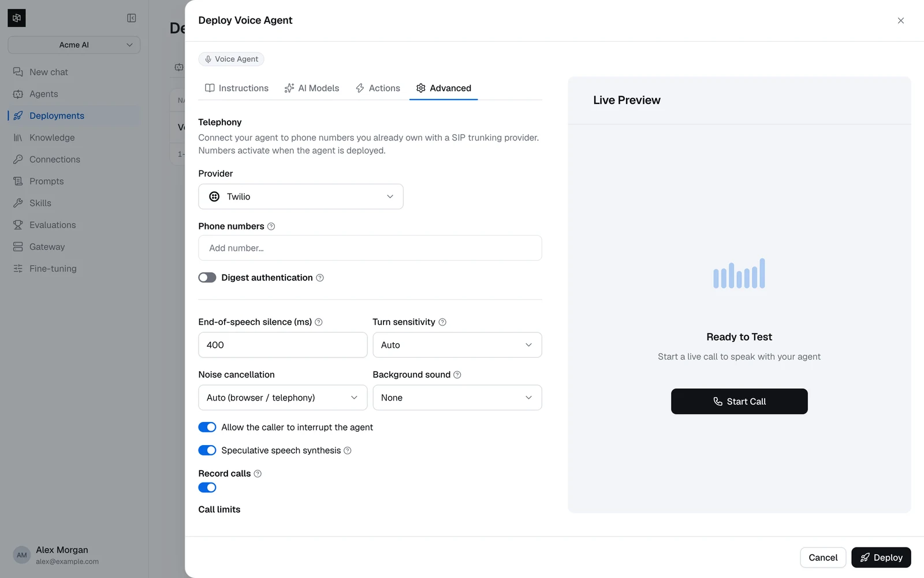
Task: Open Evaluations in the sidebar
Action: pos(74,225)
